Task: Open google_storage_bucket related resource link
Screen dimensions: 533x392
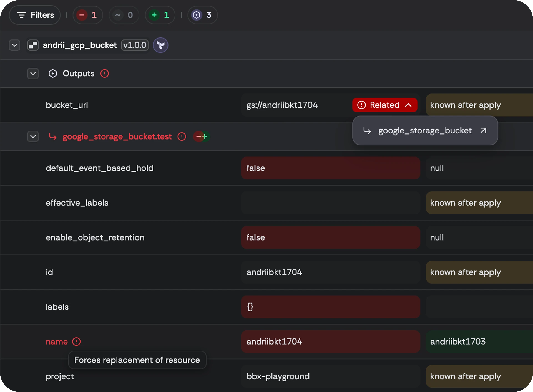Action: 425,130
